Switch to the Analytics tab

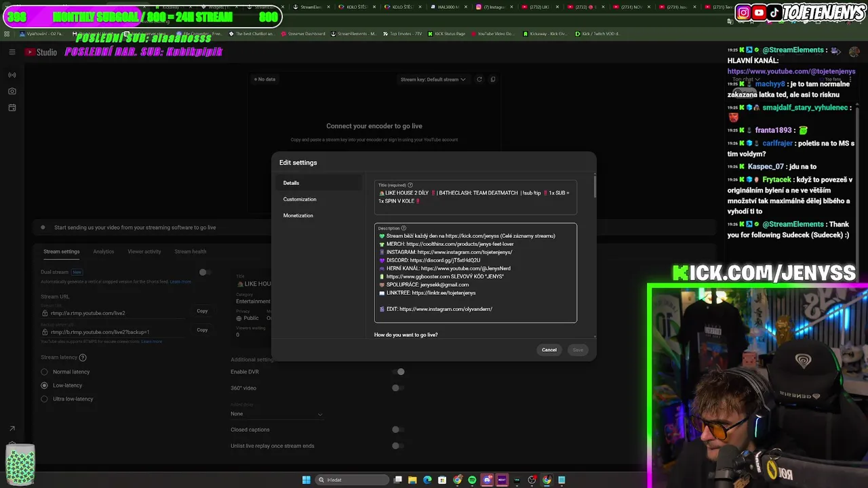104,251
